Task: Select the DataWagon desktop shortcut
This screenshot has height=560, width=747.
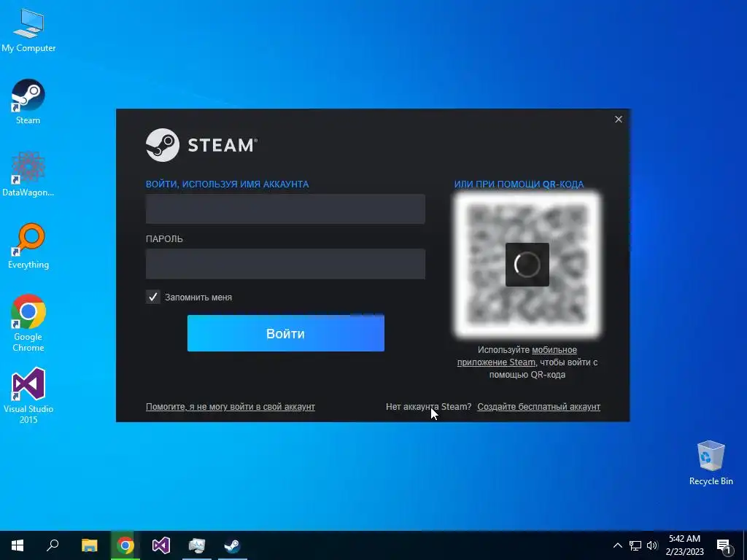Action: tap(28, 174)
